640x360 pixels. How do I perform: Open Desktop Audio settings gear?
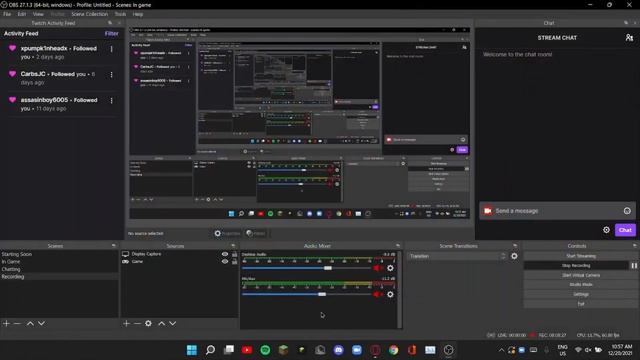(x=390, y=268)
